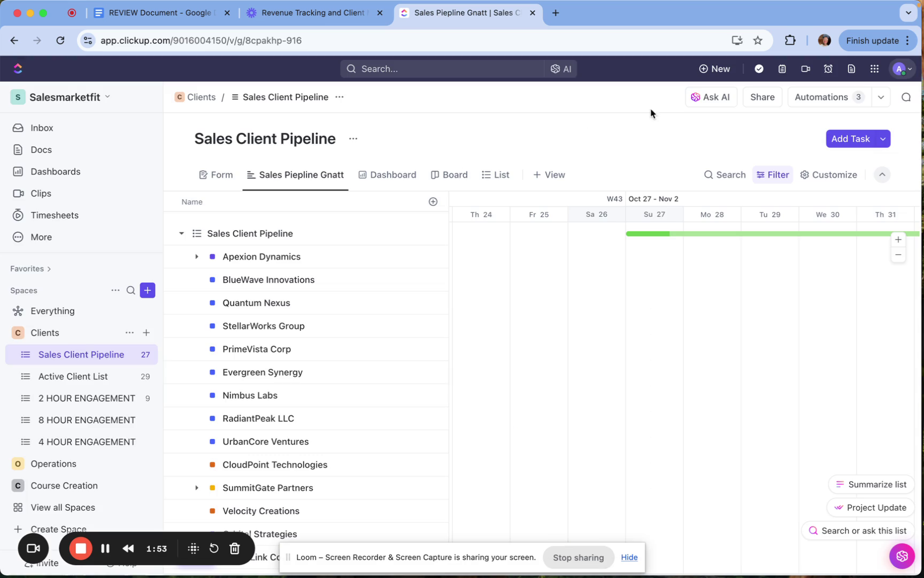Open the Add Task dropdown arrow
Screen dimensions: 924x578
[x=883, y=139]
